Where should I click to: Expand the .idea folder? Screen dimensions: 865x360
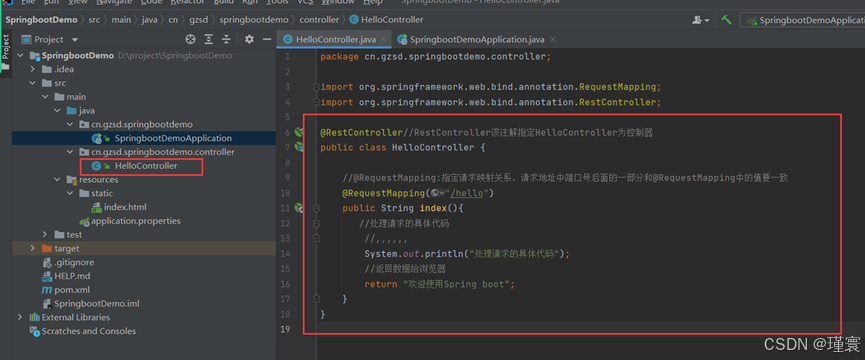coord(33,69)
